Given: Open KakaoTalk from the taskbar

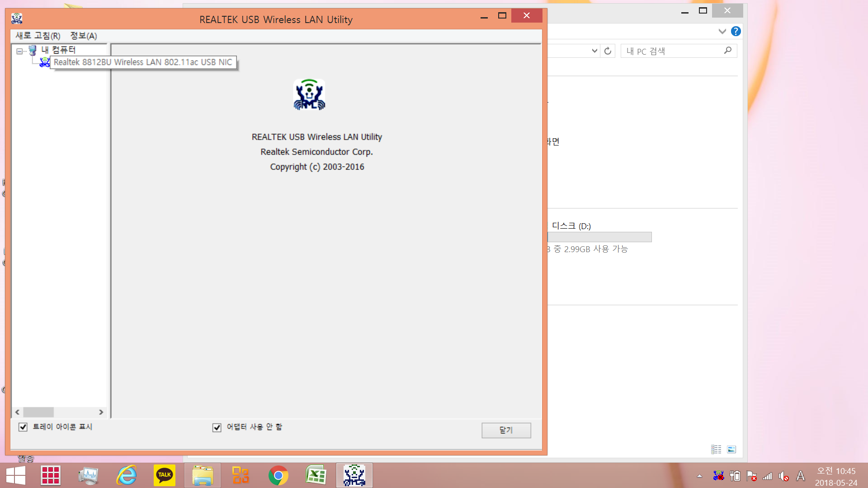Looking at the screenshot, I should [165, 475].
